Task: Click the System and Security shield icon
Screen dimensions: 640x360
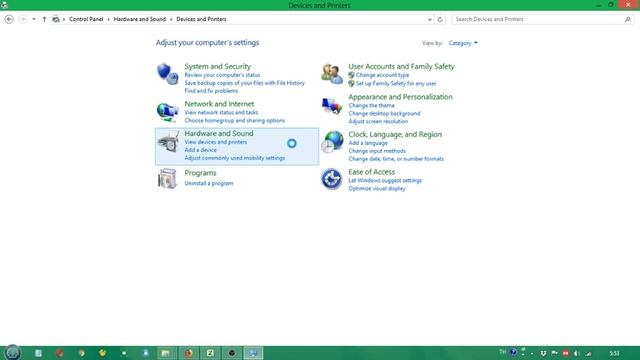Action: [x=167, y=73]
